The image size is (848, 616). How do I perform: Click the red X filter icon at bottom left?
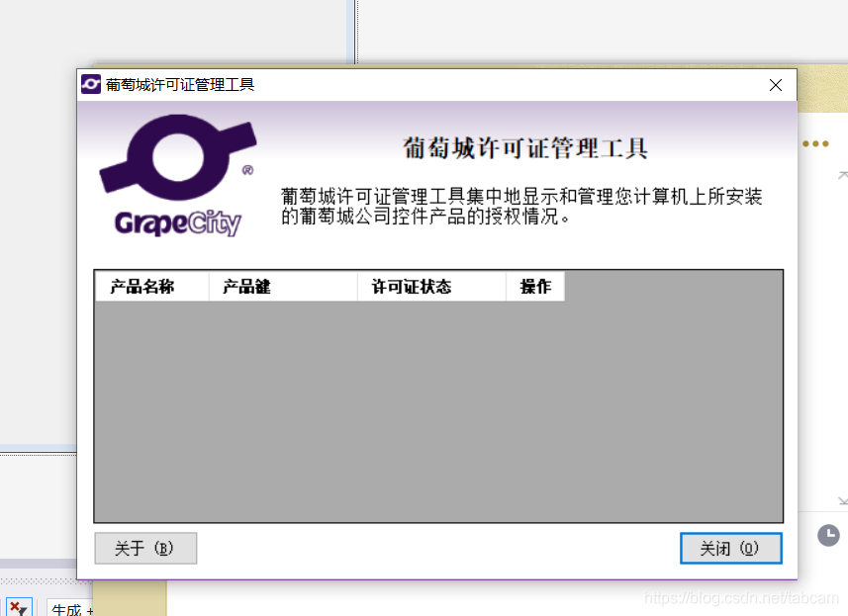pyautogui.click(x=19, y=608)
